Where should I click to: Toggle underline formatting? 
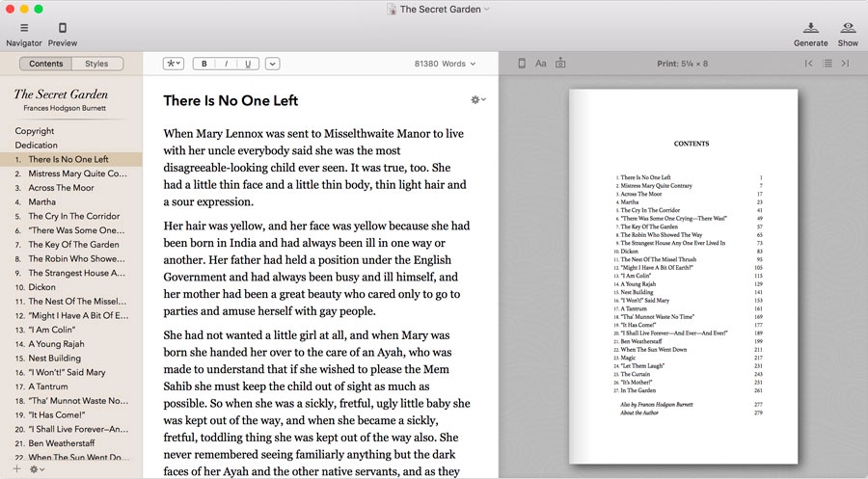[248, 64]
